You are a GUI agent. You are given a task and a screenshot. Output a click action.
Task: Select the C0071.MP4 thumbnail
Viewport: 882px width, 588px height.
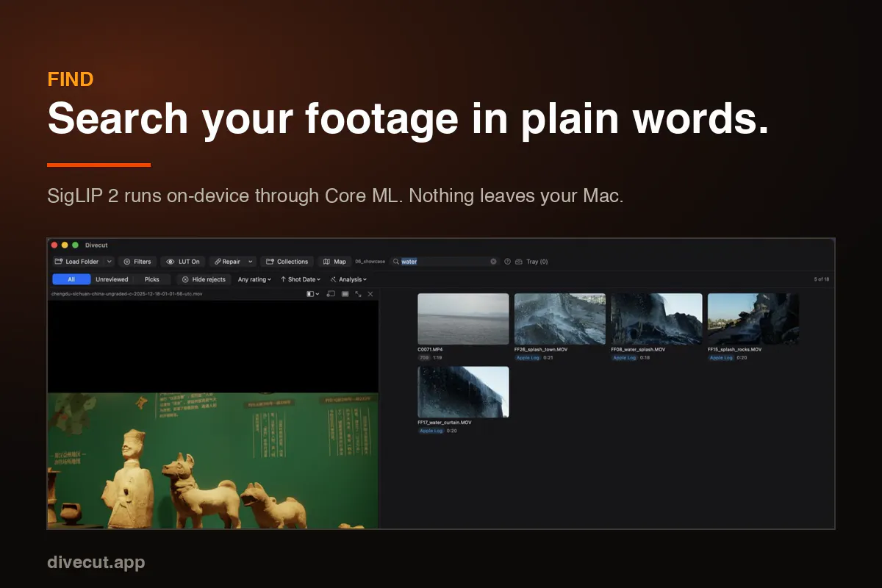[463, 319]
